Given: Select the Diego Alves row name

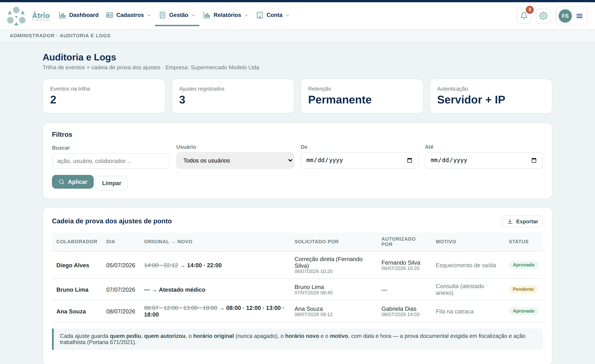Looking at the screenshot, I should point(73,265).
